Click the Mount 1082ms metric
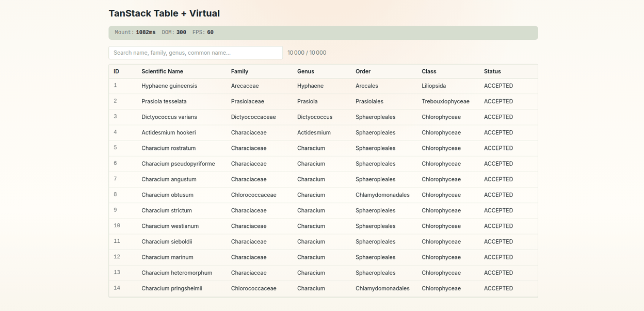Image resolution: width=644 pixels, height=311 pixels. click(x=135, y=33)
